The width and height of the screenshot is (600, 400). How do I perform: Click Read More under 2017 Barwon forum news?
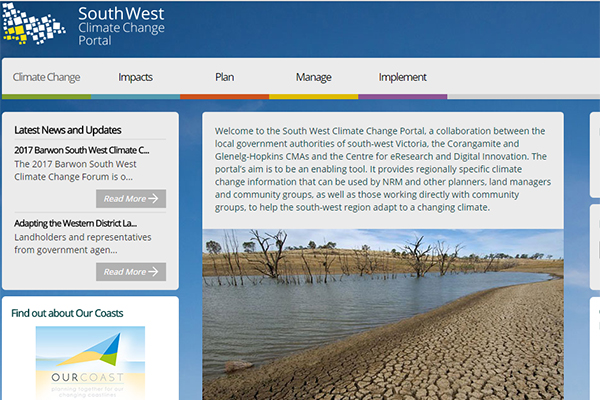[131, 199]
